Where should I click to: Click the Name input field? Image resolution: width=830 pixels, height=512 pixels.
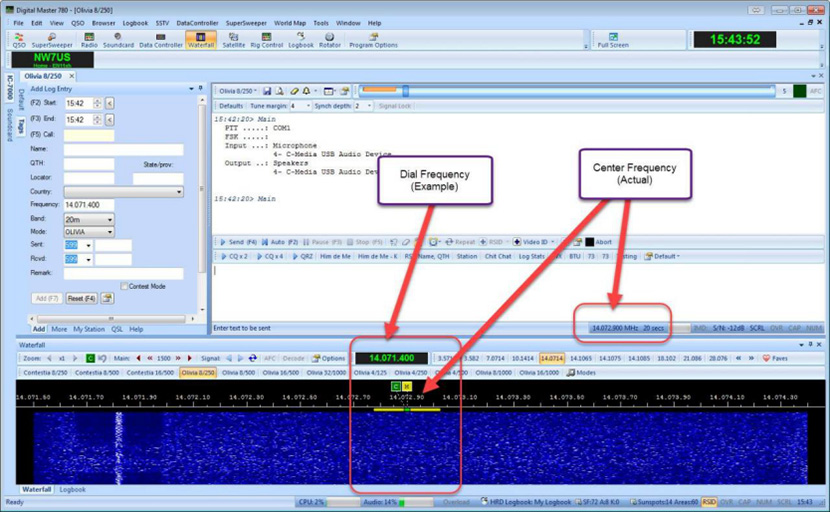click(123, 149)
